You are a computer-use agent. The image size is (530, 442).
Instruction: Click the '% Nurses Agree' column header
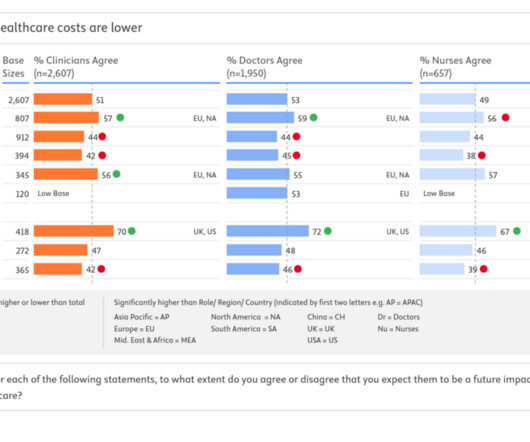(x=455, y=67)
